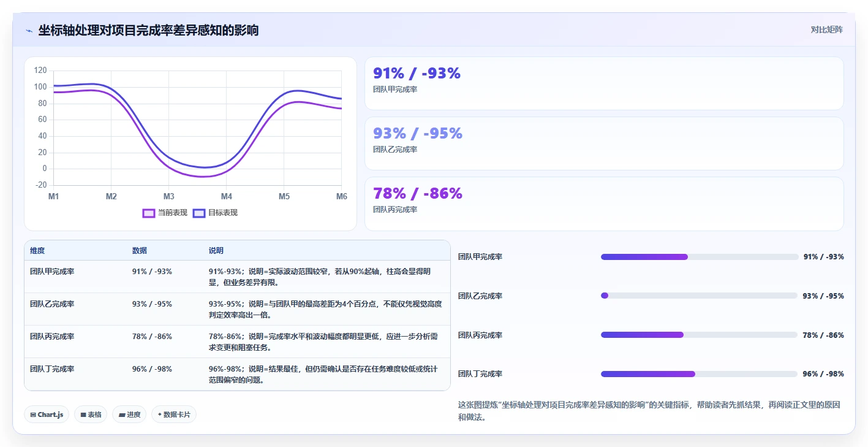This screenshot has height=447, width=868.
Task: Click the large card value 78% / -86%
Action: coord(418,194)
